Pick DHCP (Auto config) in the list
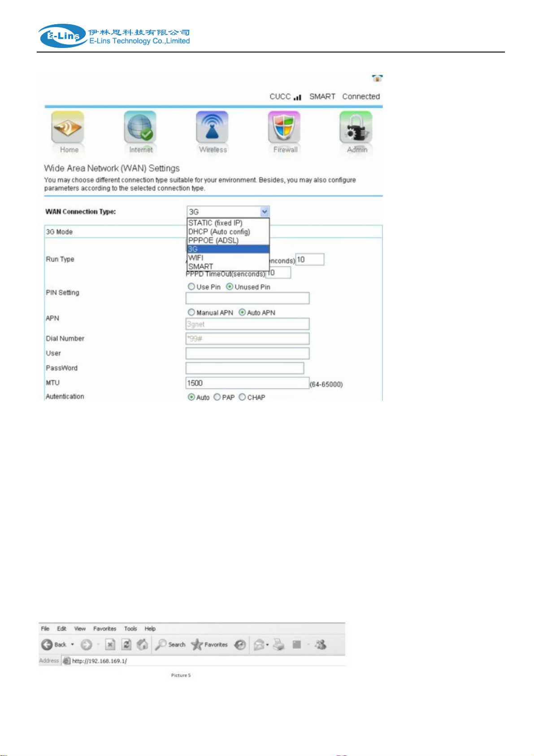 [219, 232]
